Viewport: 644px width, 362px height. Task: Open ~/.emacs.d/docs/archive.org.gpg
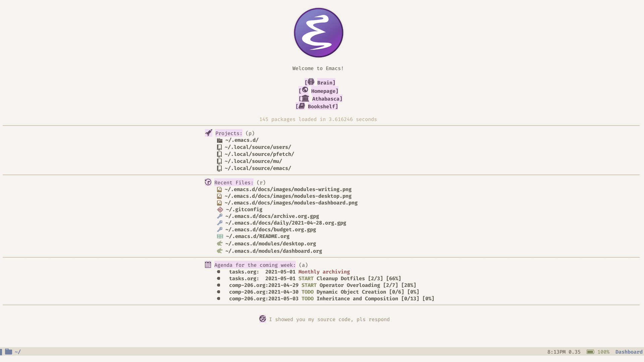(272, 216)
